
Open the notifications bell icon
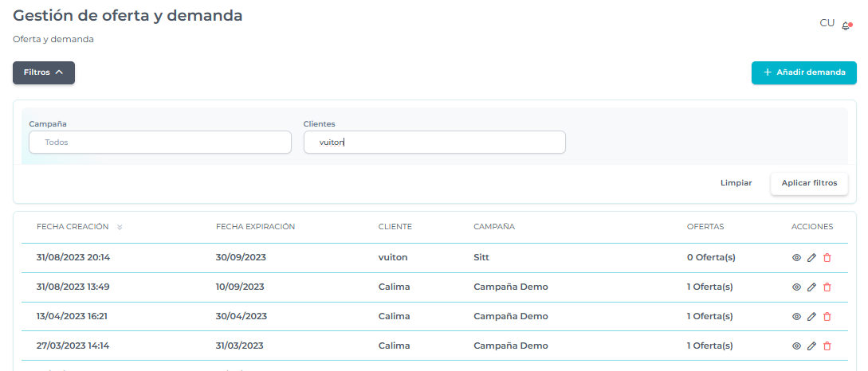click(x=846, y=25)
